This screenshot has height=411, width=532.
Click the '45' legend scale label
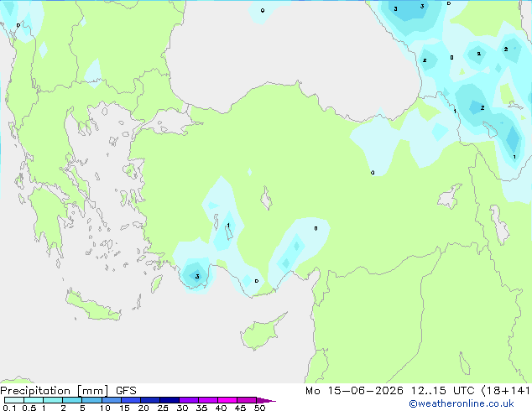pyautogui.click(x=240, y=408)
